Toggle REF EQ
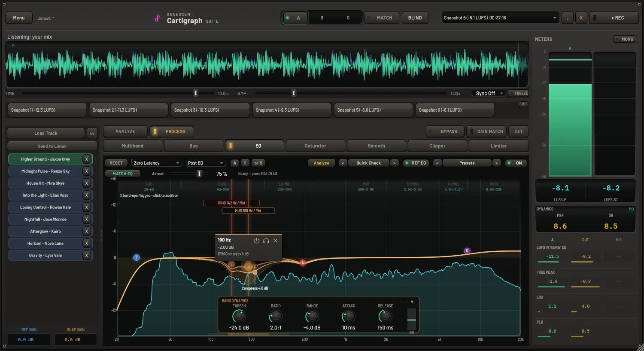 point(416,163)
